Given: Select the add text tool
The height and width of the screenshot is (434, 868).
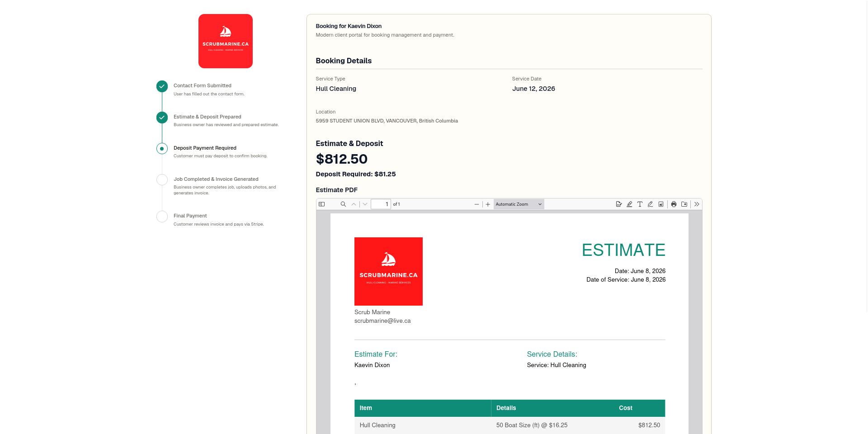Looking at the screenshot, I should (640, 204).
